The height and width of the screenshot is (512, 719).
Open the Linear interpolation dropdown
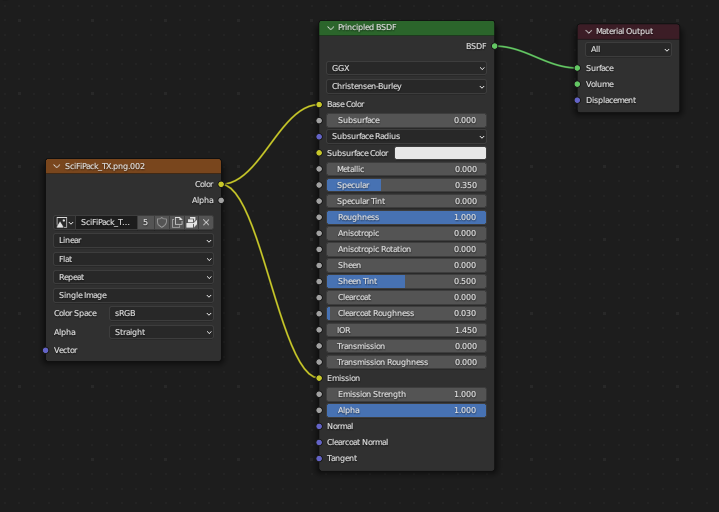tap(133, 240)
